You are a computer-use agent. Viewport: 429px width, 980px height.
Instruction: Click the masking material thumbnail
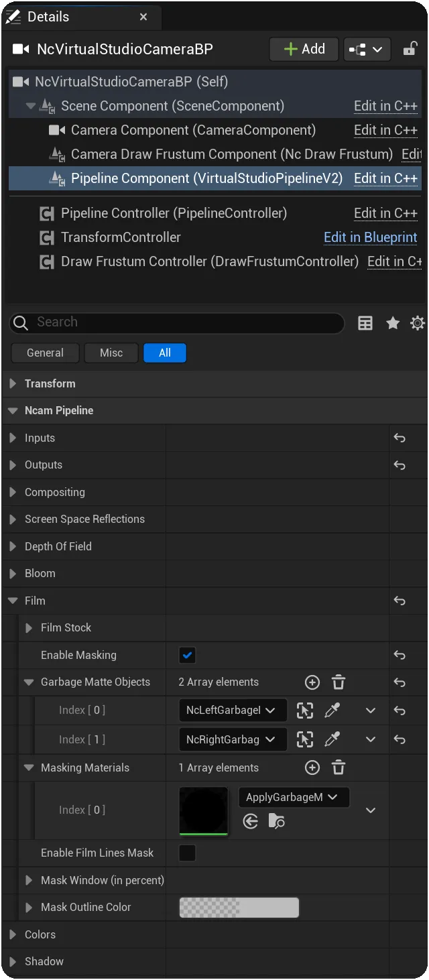pos(204,810)
